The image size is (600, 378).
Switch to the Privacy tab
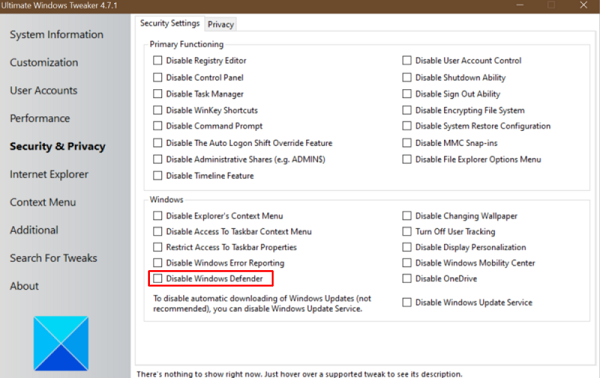(x=221, y=24)
